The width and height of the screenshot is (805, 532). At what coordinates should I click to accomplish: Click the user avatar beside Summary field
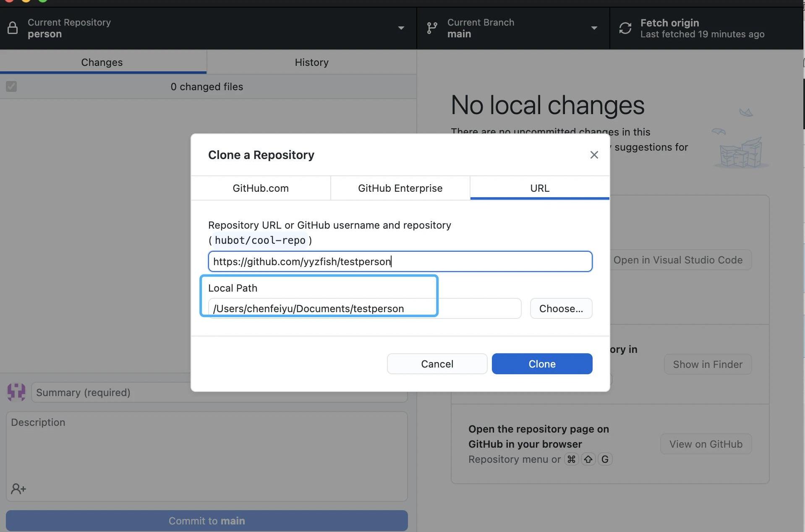click(16, 392)
